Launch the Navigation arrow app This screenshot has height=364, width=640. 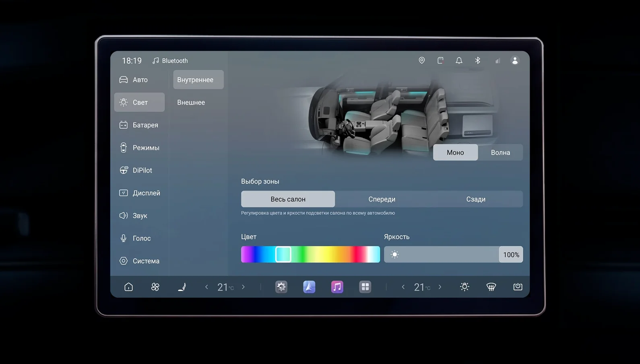coord(309,287)
